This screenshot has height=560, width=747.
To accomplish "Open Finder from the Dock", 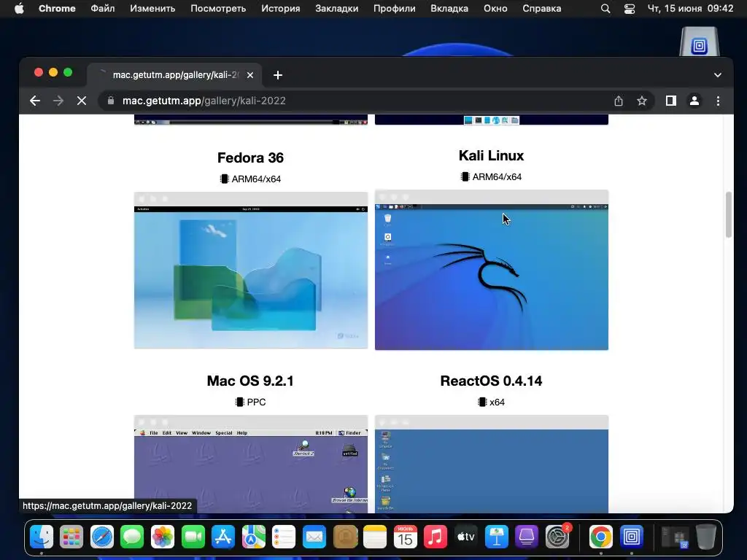I will [x=42, y=537].
